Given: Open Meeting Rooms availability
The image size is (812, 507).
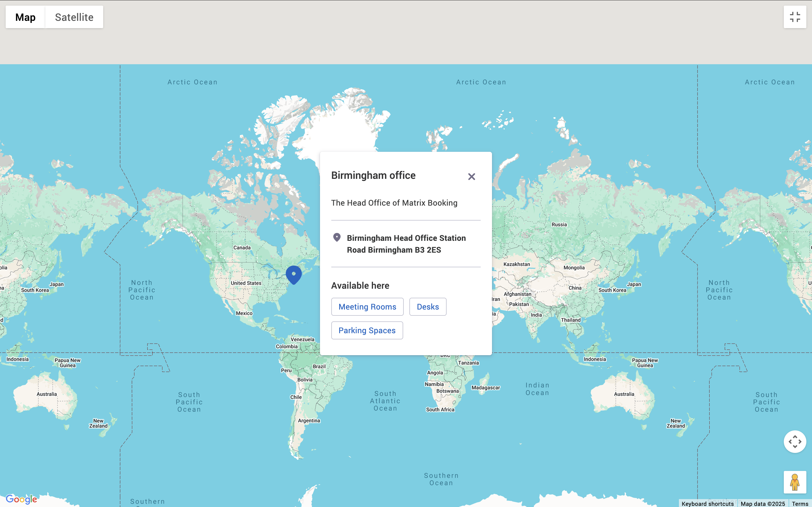Looking at the screenshot, I should click(367, 306).
